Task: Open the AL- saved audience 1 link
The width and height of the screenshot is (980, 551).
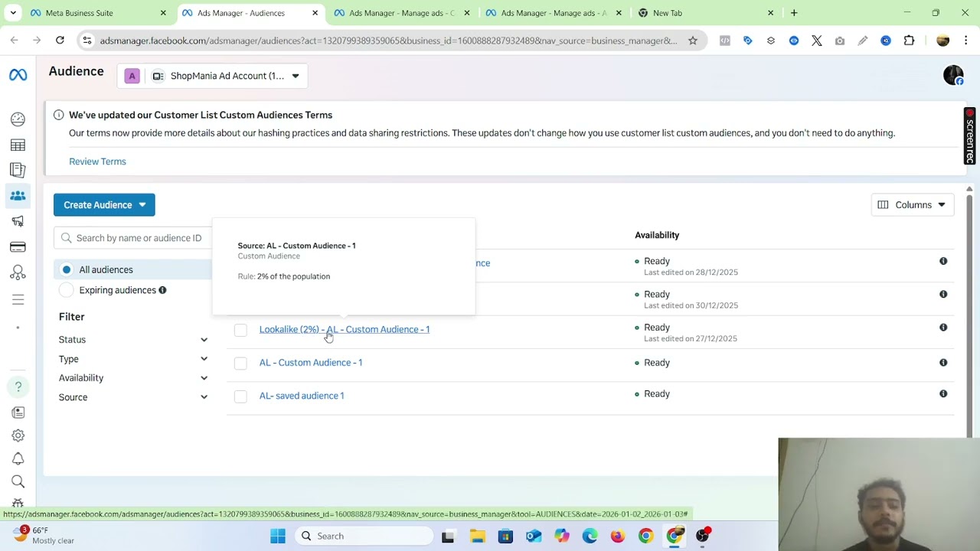Action: [x=302, y=396]
